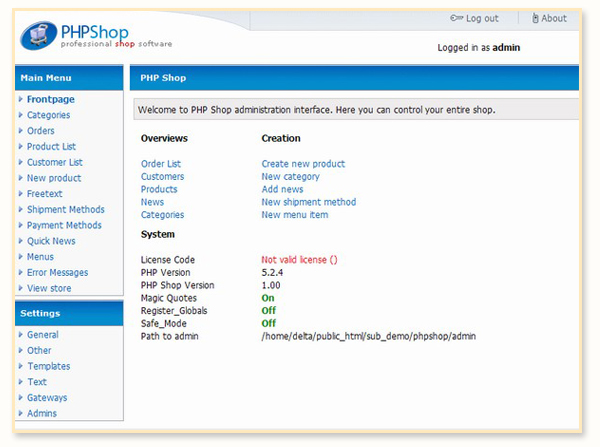Click the key icon beside Log out

click(x=457, y=18)
